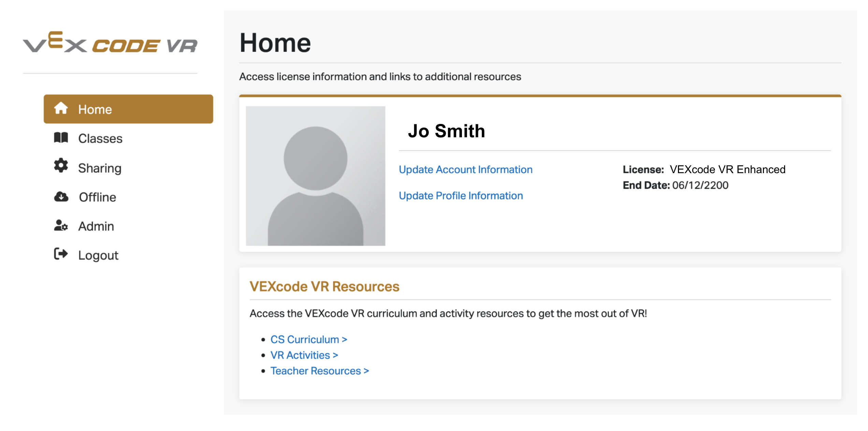Log out using the sidebar Logout entry
Image resolution: width=868 pixels, height=431 pixels.
click(98, 254)
